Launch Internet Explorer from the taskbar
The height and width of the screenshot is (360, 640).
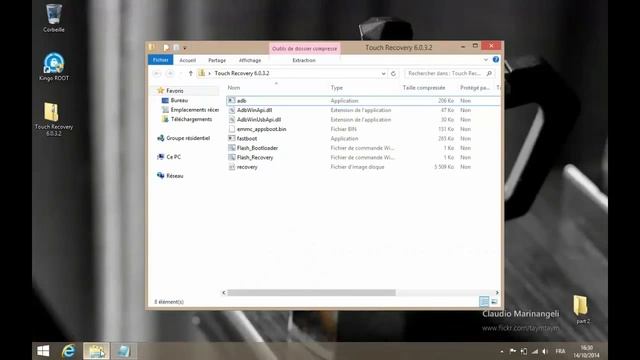coord(69,351)
